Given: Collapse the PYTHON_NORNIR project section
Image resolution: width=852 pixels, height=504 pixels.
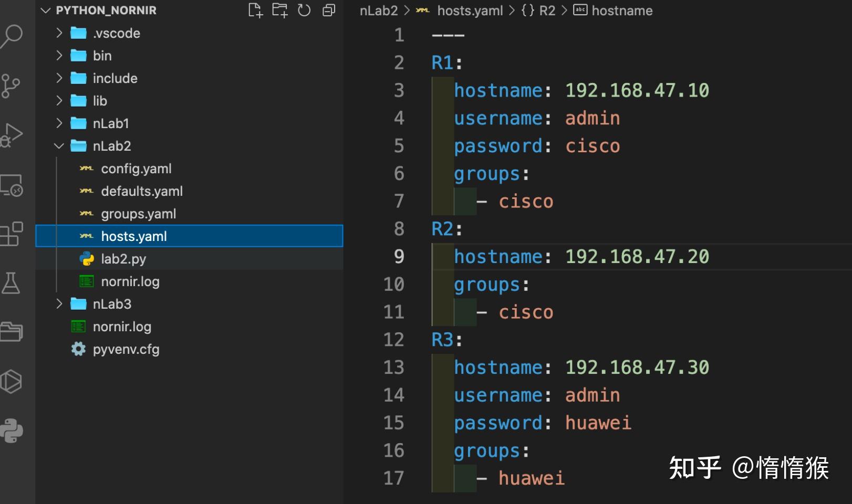Looking at the screenshot, I should point(46,10).
